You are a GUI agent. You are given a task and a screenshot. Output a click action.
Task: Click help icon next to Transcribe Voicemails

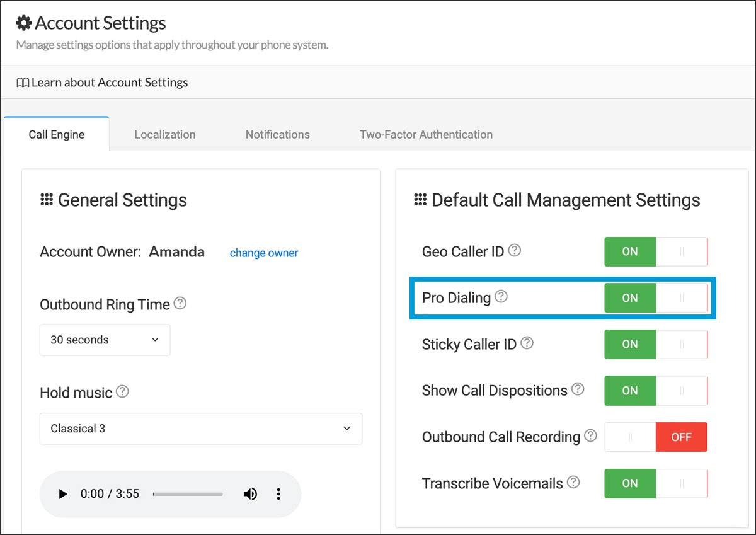pos(573,483)
